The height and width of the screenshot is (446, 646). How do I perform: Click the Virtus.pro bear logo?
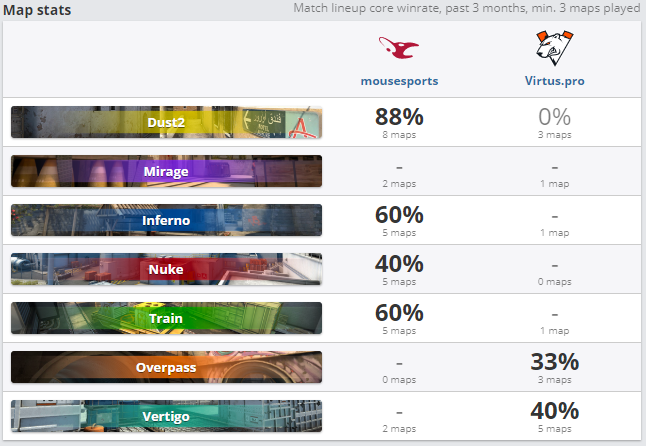click(554, 47)
